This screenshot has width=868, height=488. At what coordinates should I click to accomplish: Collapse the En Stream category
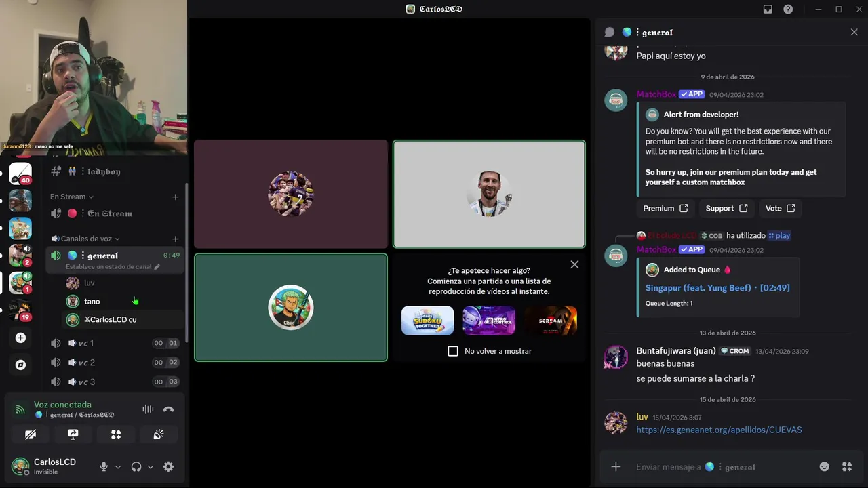click(x=71, y=197)
